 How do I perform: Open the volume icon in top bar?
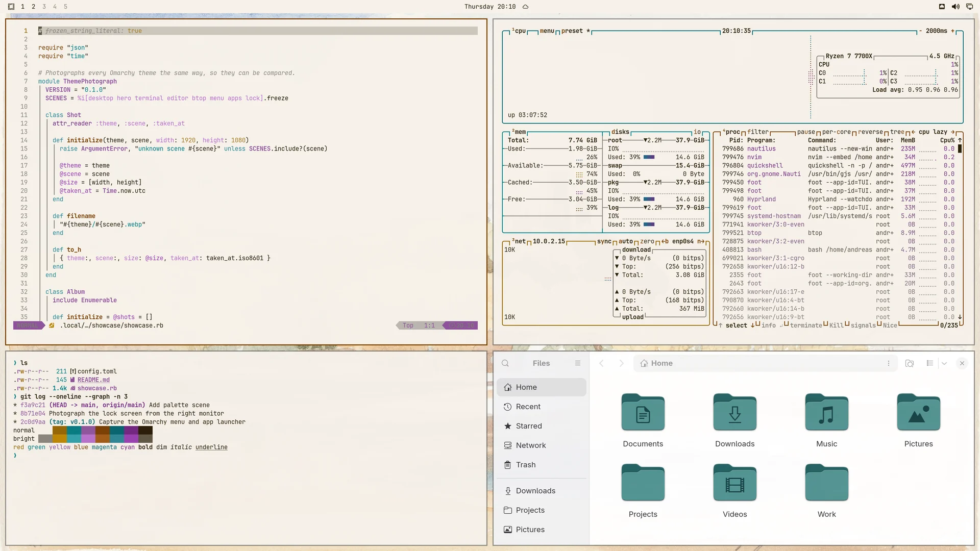click(955, 7)
